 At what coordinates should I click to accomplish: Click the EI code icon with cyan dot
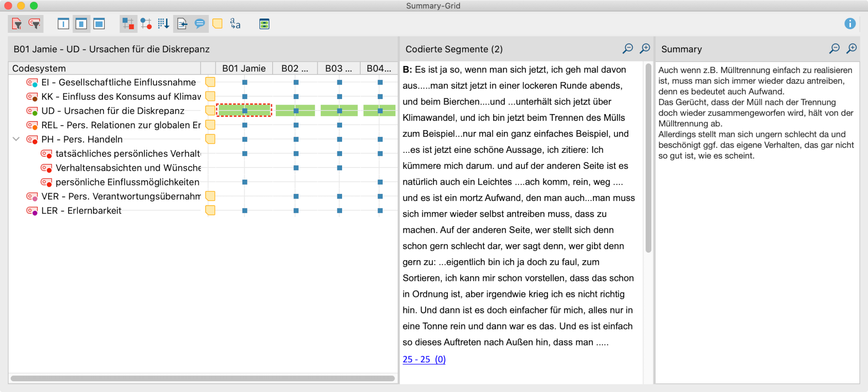[32, 83]
